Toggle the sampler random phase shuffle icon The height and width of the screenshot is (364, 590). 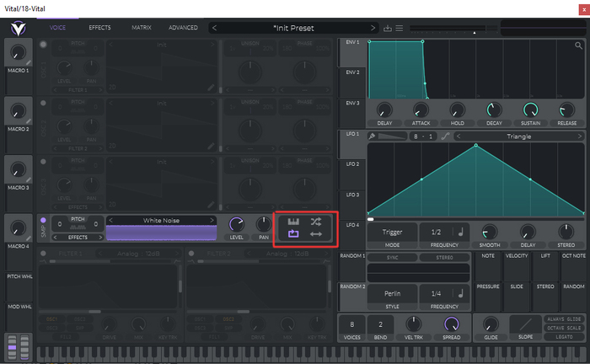[x=315, y=222]
